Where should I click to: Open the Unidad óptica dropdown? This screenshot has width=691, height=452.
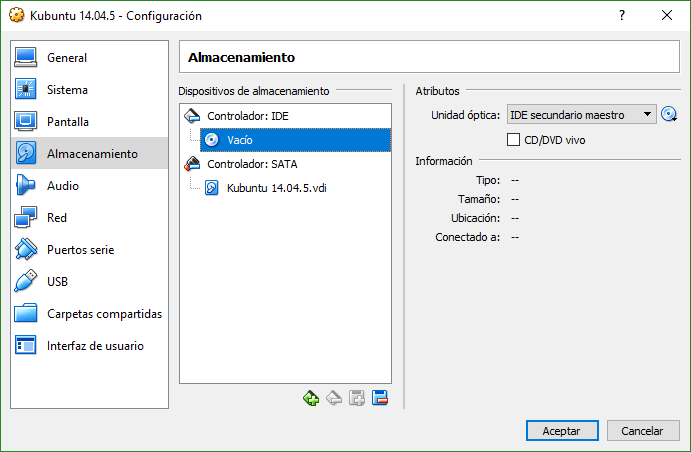(581, 115)
